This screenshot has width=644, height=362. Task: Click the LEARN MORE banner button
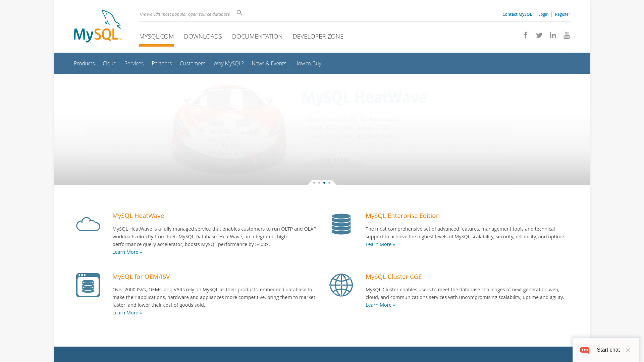click(x=332, y=161)
